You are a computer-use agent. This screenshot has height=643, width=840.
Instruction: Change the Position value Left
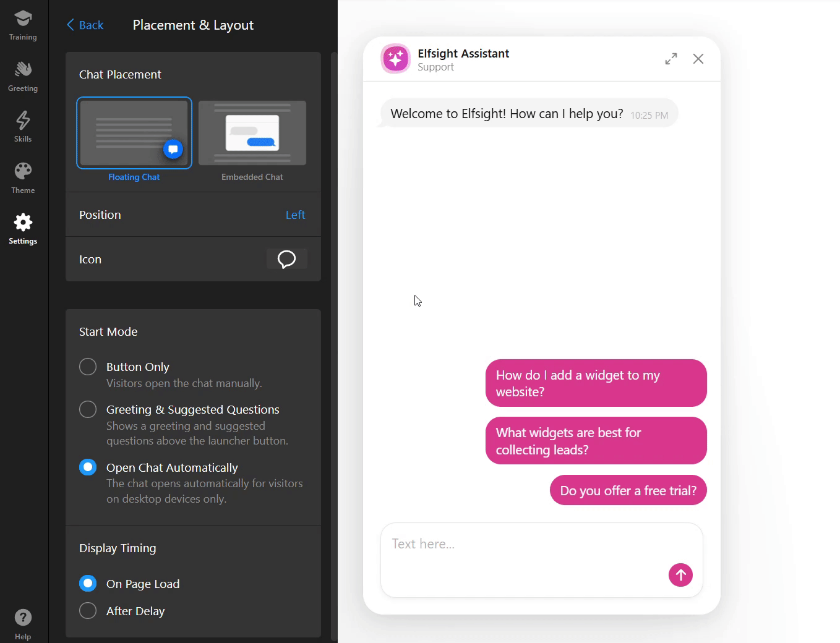coord(295,215)
